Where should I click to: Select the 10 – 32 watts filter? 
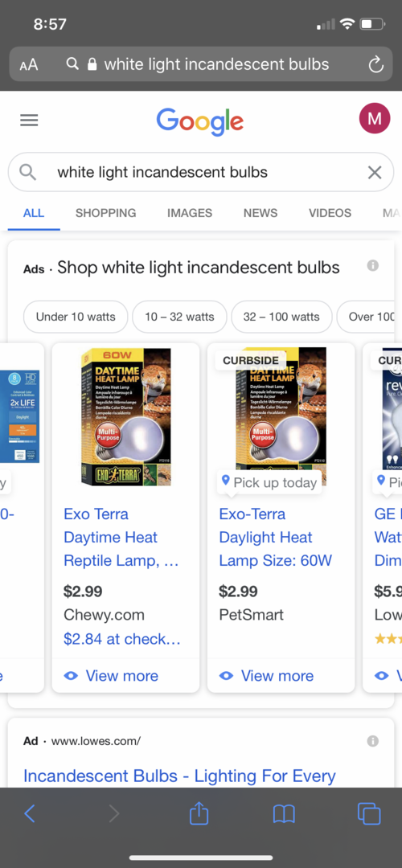coord(179,317)
